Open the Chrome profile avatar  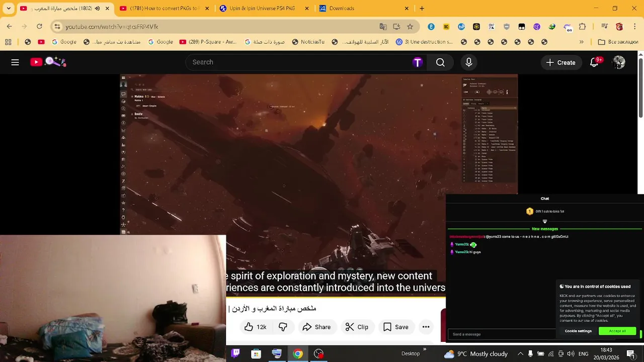619,27
